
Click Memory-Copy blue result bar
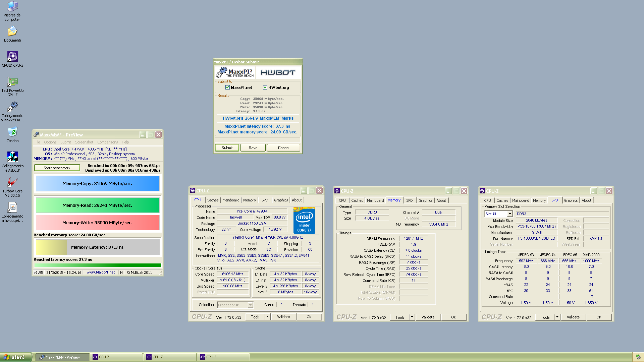coord(98,184)
